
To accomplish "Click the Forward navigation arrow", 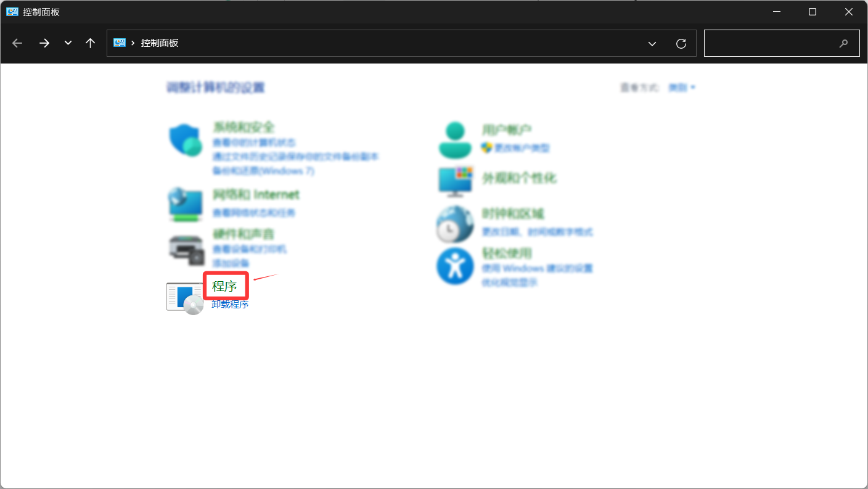I will (44, 43).
